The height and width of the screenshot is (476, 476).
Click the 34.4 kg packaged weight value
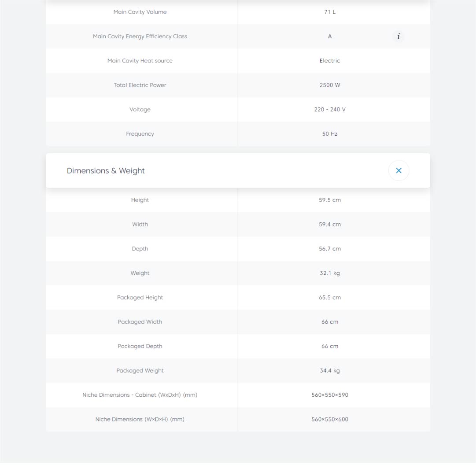(x=330, y=371)
